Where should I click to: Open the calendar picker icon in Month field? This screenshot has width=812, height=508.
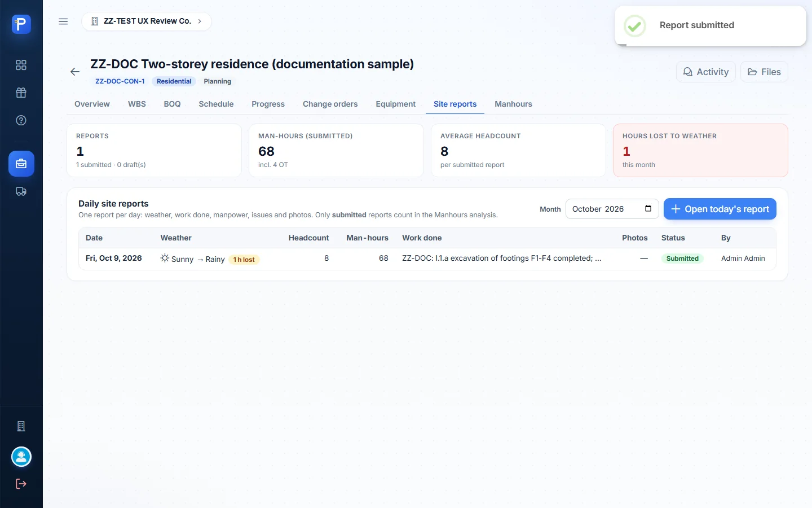pyautogui.click(x=648, y=209)
